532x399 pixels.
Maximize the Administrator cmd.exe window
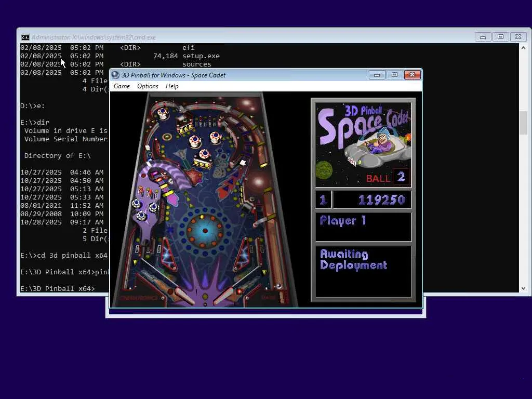tap(500, 37)
